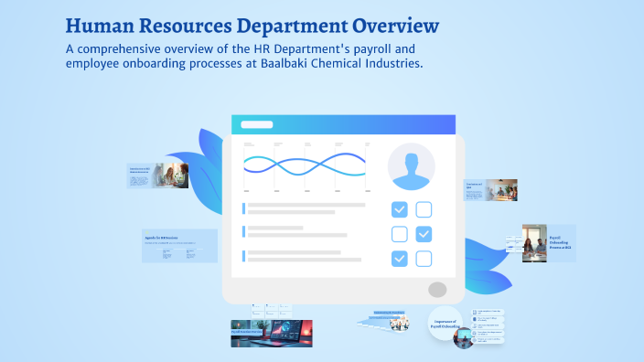Open the Payroll Onboarding Process at BCI topic
The width and height of the screenshot is (644, 362).
[549, 243]
